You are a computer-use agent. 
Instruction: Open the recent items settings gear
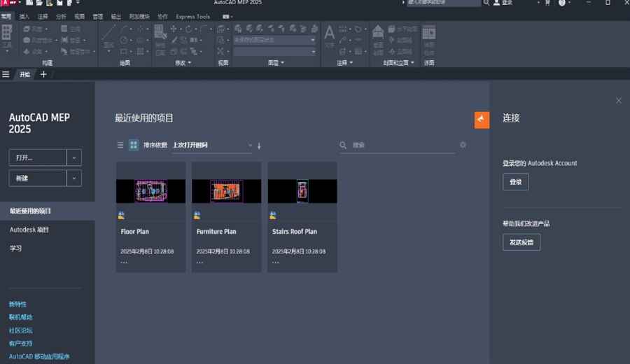click(x=463, y=145)
